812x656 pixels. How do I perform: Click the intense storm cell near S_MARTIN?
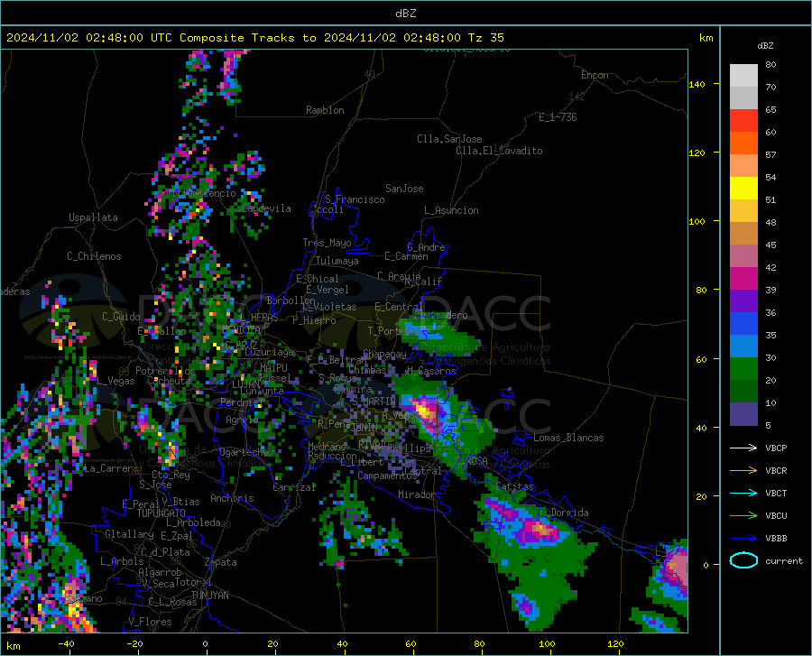click(x=426, y=411)
